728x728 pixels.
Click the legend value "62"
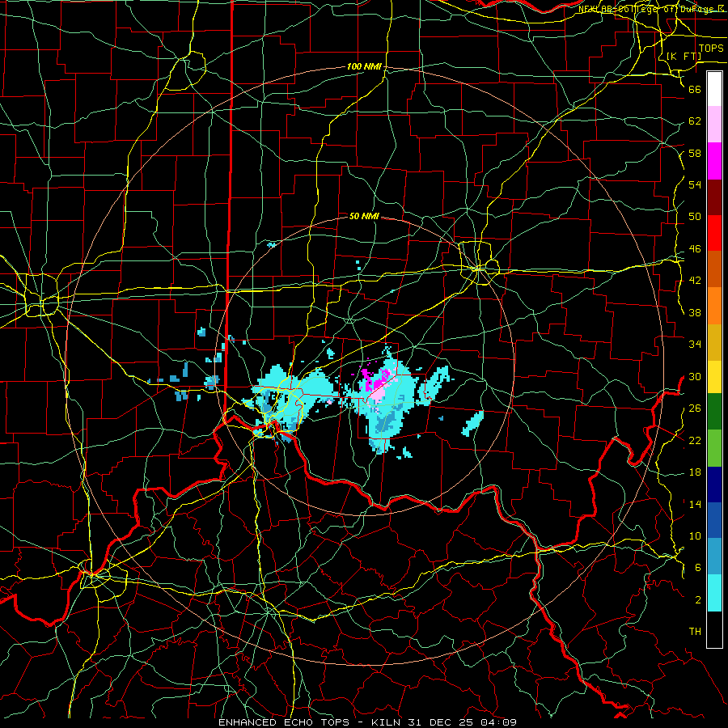(x=695, y=121)
